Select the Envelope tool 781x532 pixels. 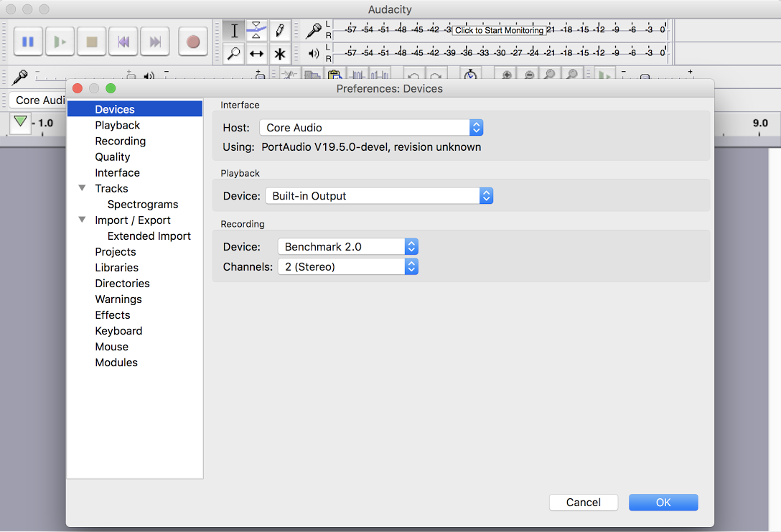click(256, 30)
